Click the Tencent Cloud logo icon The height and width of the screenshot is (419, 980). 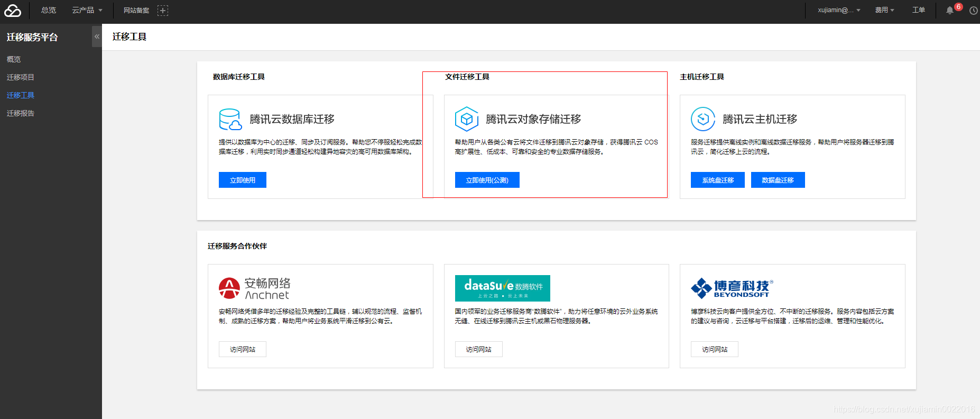coord(13,10)
